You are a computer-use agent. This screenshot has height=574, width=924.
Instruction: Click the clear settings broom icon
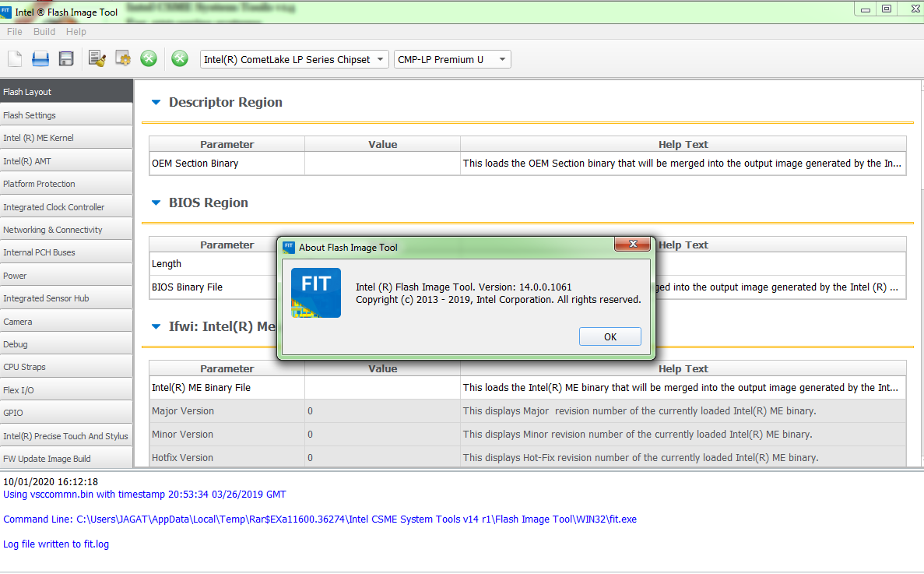pos(97,58)
